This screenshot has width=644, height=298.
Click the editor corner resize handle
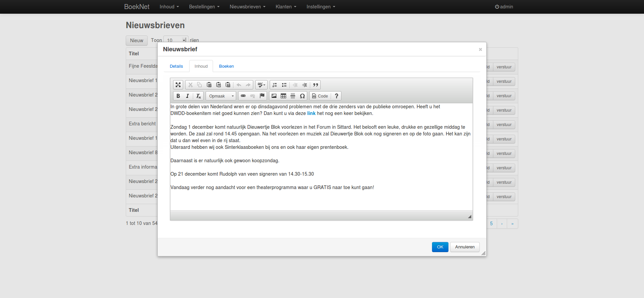(470, 217)
